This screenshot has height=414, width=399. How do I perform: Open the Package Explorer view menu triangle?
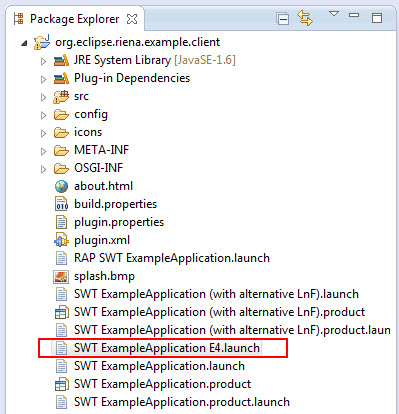click(x=334, y=14)
